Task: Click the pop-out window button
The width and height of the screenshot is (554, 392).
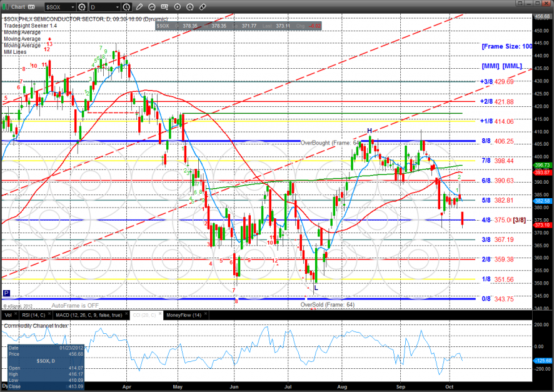Action: (520, 4)
